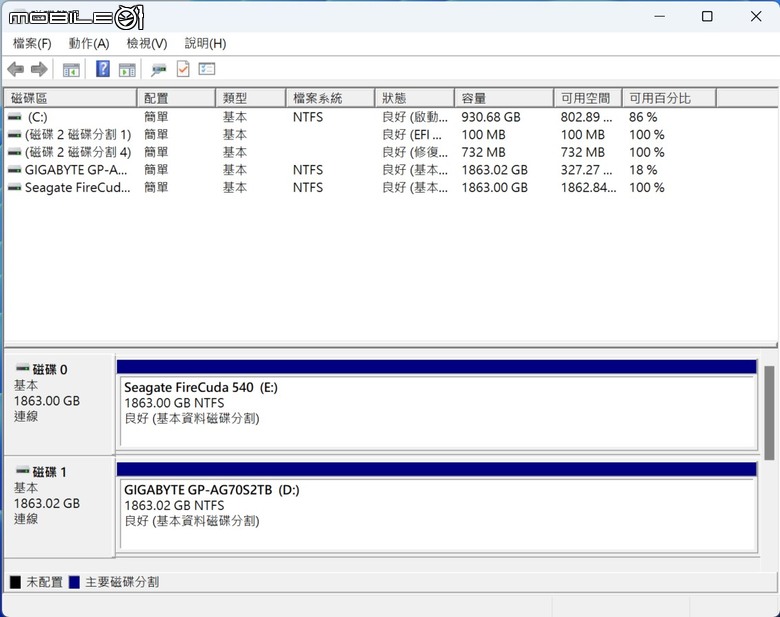Open the 檢視(V) menu

pyautogui.click(x=147, y=44)
